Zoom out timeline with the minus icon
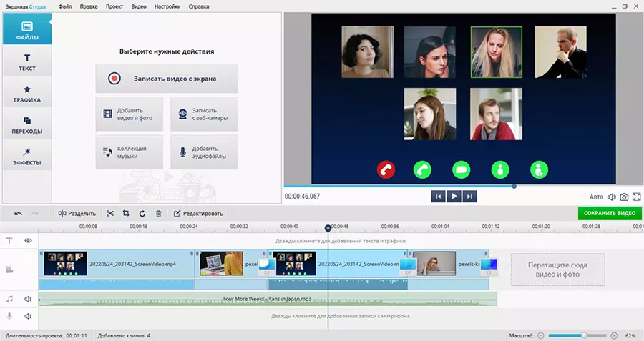Image resolution: width=644 pixels, height=341 pixels. coord(541,335)
